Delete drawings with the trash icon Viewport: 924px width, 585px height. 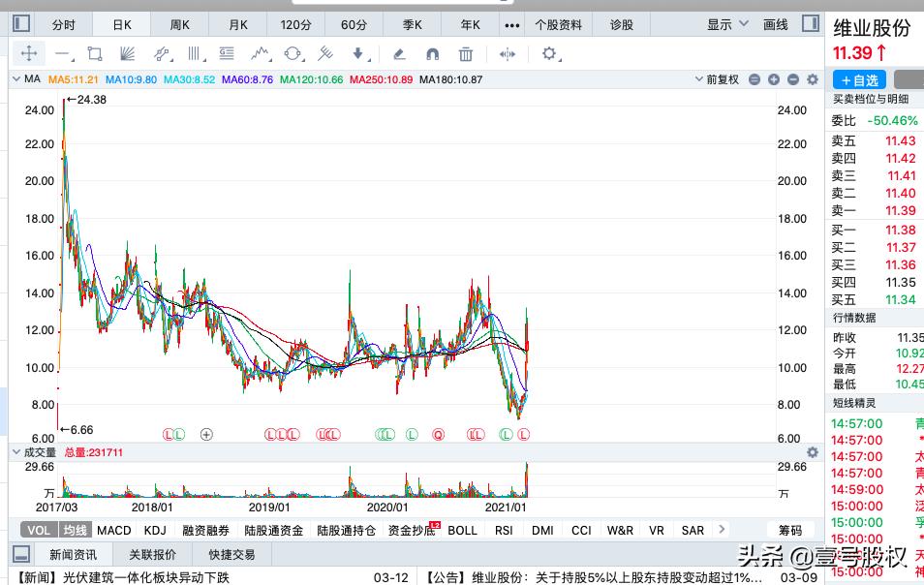point(466,54)
